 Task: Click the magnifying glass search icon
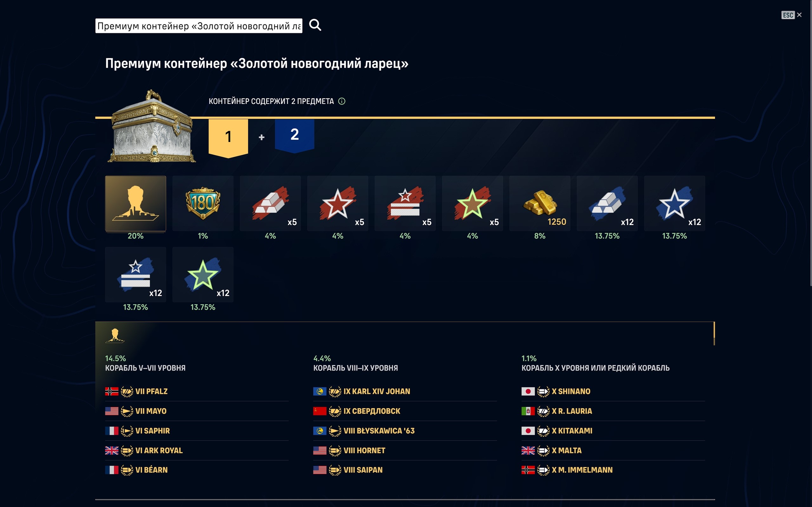tap(315, 25)
